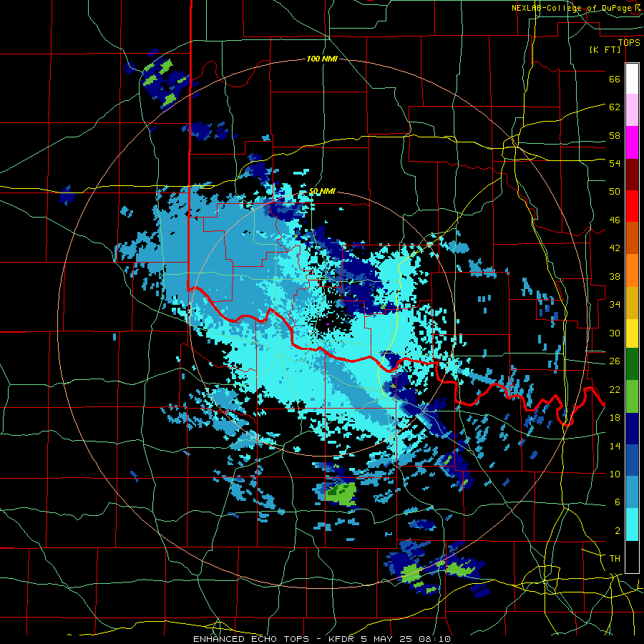This screenshot has height=644, width=644.
Task: Select the light green legend color band
Action: click(x=632, y=396)
